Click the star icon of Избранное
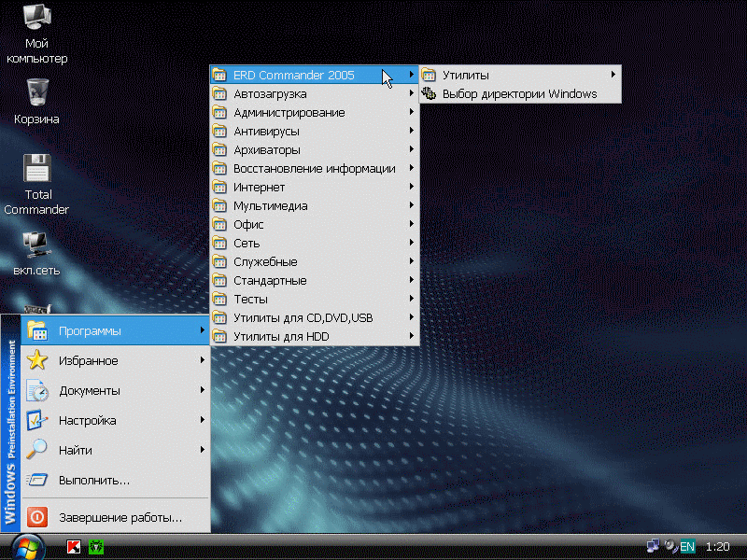Image resolution: width=747 pixels, height=560 pixels. pos(37,360)
